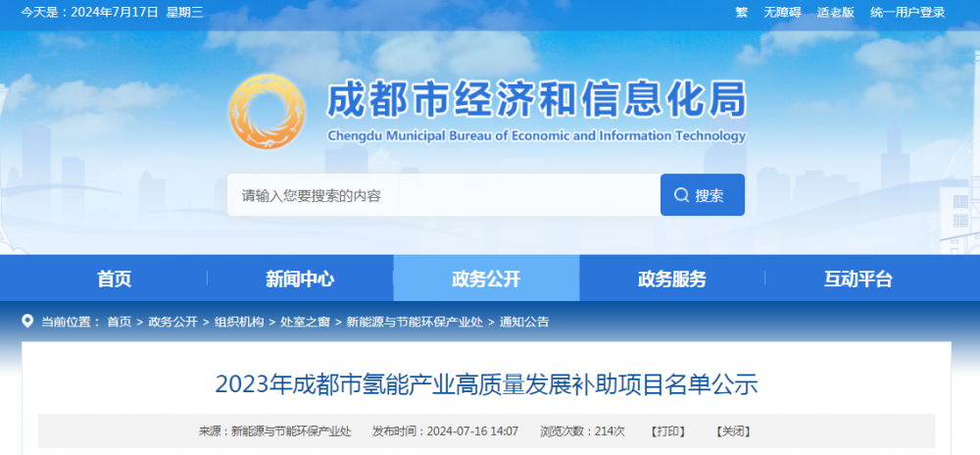
Task: Select the 政务公开 navigation tab
Action: coord(486,278)
